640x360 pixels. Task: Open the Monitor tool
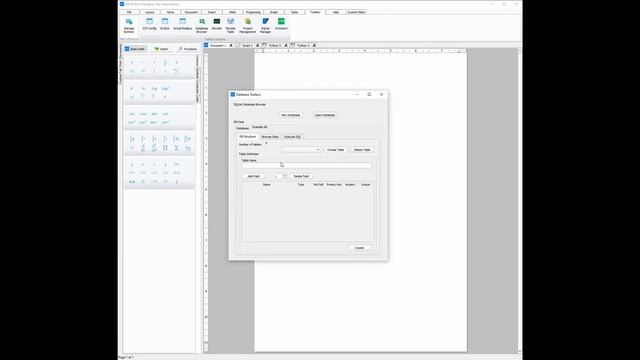pyautogui.click(x=217, y=24)
